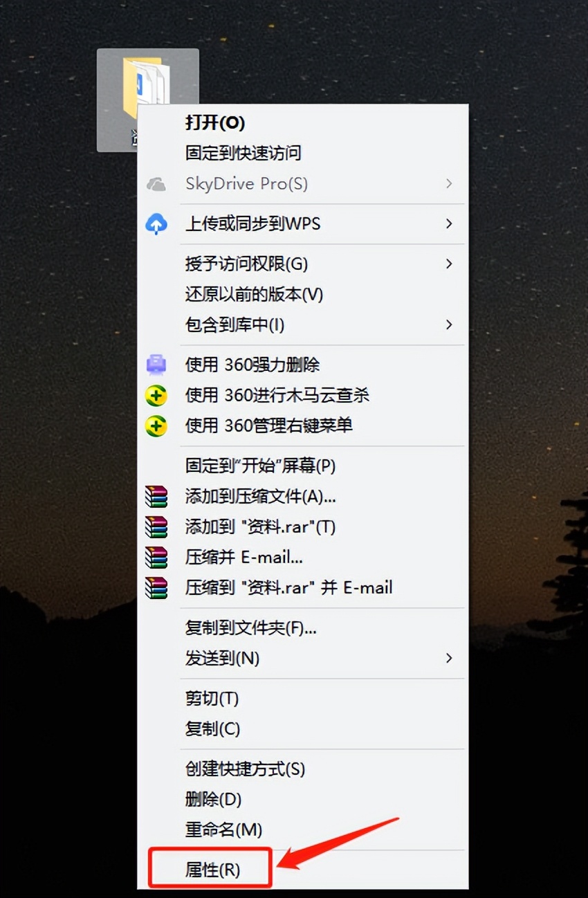Click the WinRAR icon beside 压缩并 E-mail
This screenshot has width=588, height=898.
[156, 557]
